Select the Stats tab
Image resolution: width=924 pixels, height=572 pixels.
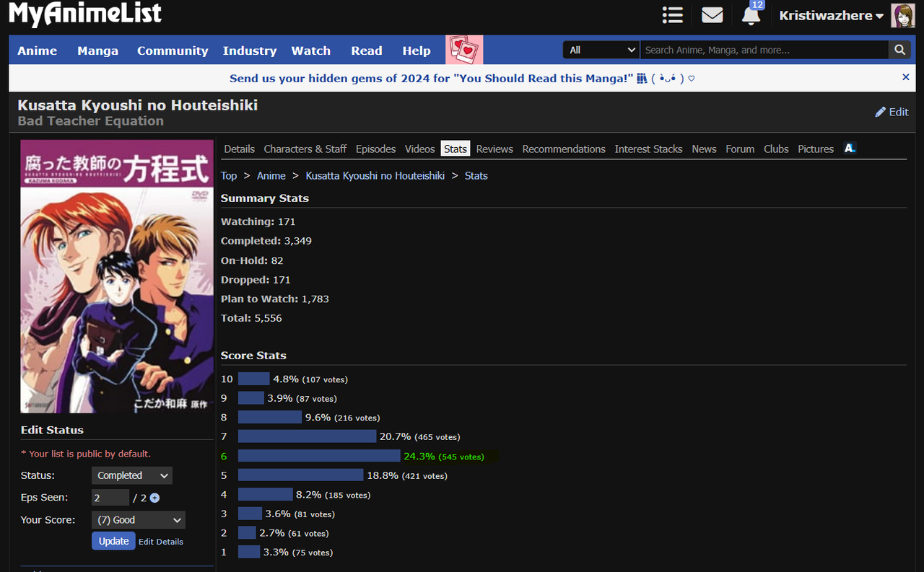(x=456, y=149)
